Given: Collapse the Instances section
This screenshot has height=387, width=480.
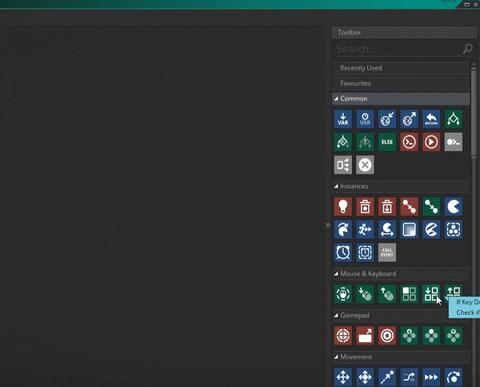Looking at the screenshot, I should (336, 186).
